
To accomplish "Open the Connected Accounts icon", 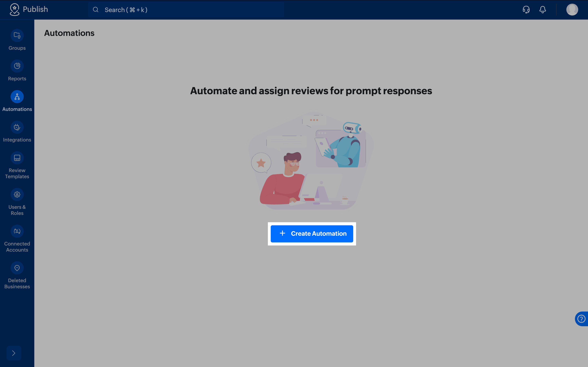I will 17,231.
